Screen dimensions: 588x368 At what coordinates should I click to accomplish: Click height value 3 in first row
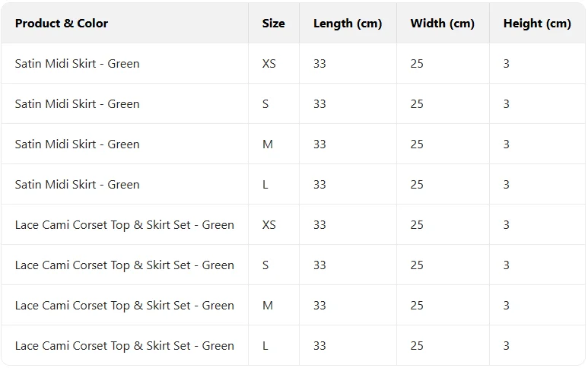coord(507,64)
